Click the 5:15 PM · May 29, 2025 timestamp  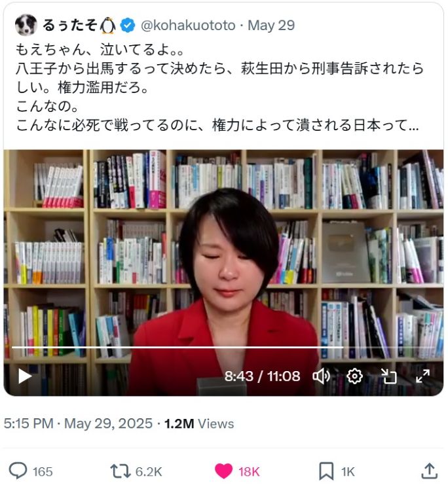point(78,423)
